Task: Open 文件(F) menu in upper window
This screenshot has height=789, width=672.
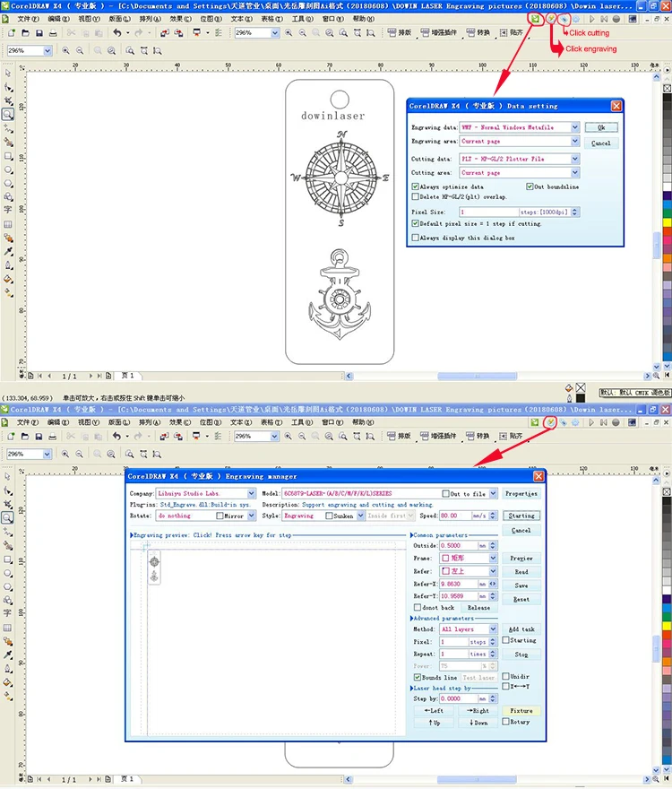Action: coord(30,18)
